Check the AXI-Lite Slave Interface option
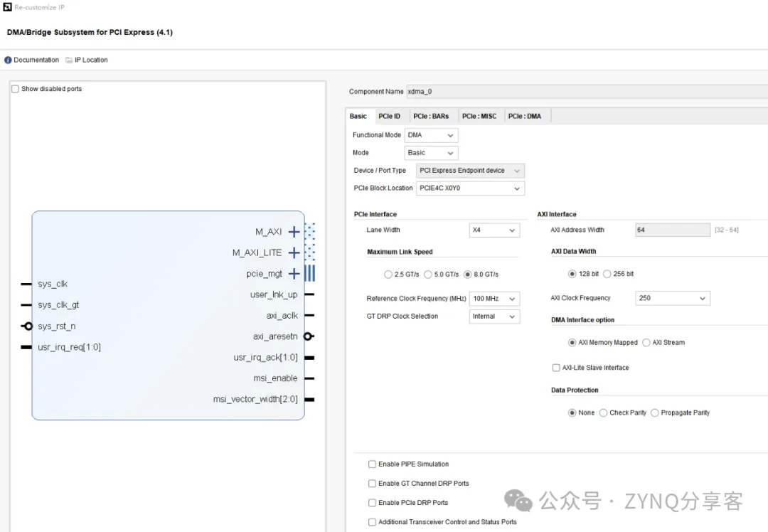Image resolution: width=768 pixels, height=532 pixels. pos(556,368)
